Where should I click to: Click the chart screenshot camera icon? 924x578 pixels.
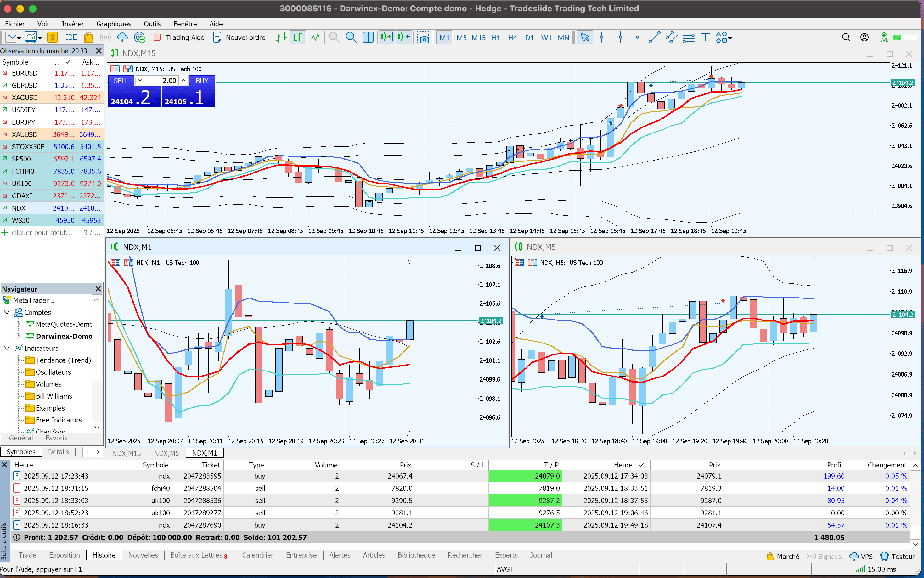[x=423, y=37]
